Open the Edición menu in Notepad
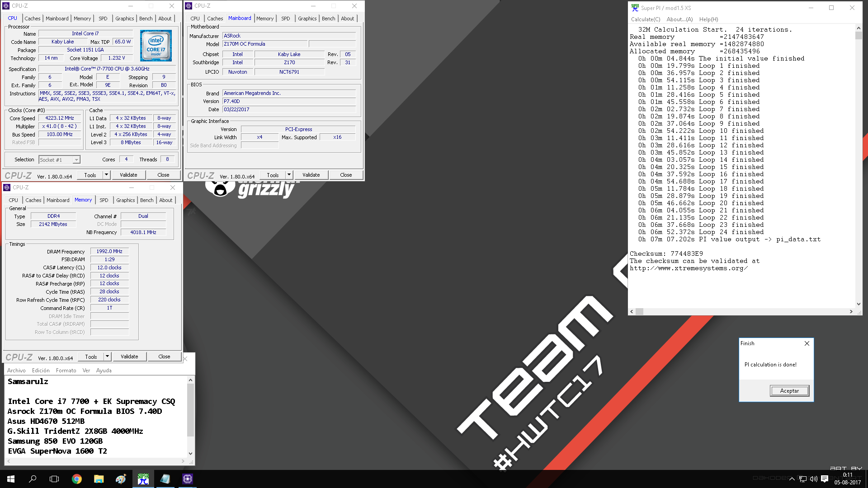Image resolution: width=868 pixels, height=488 pixels. [41, 371]
